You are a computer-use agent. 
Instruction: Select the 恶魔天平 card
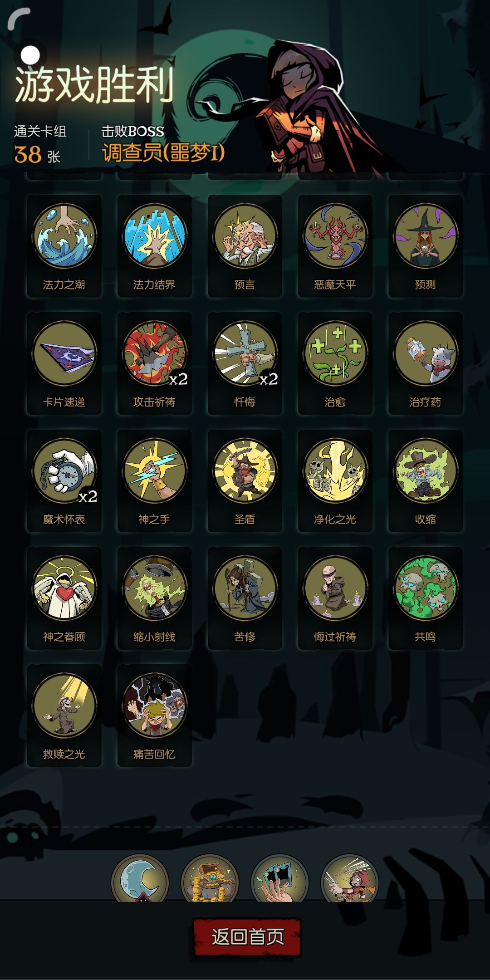click(335, 246)
